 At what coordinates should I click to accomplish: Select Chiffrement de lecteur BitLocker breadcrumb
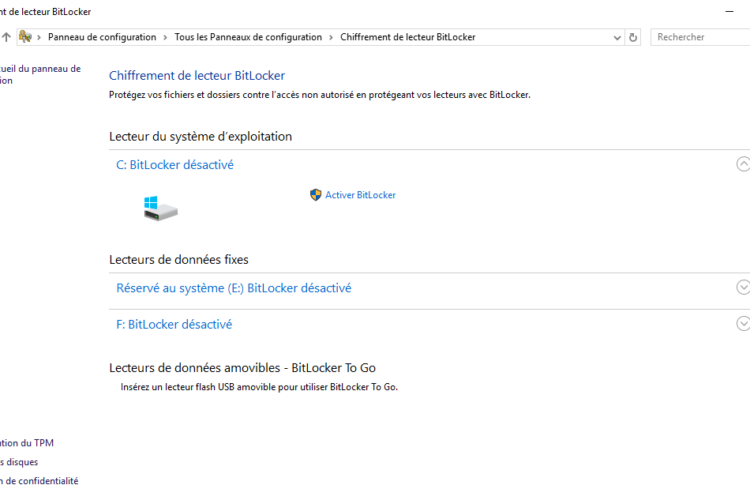coord(408,37)
